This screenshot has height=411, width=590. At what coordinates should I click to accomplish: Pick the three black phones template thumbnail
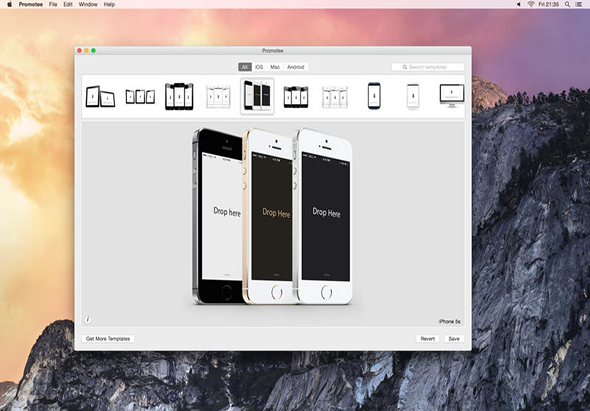[296, 97]
